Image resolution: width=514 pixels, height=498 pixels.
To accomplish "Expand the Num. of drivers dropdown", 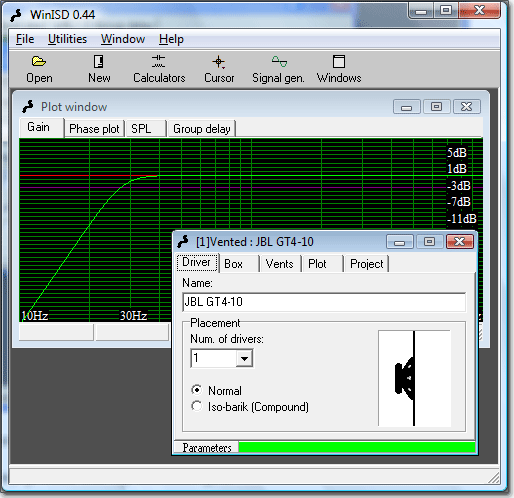I will 244,358.
